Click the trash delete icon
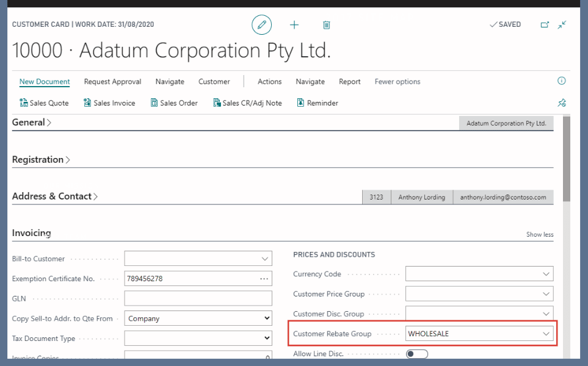Viewport: 588px width, 366px height. pyautogui.click(x=327, y=25)
